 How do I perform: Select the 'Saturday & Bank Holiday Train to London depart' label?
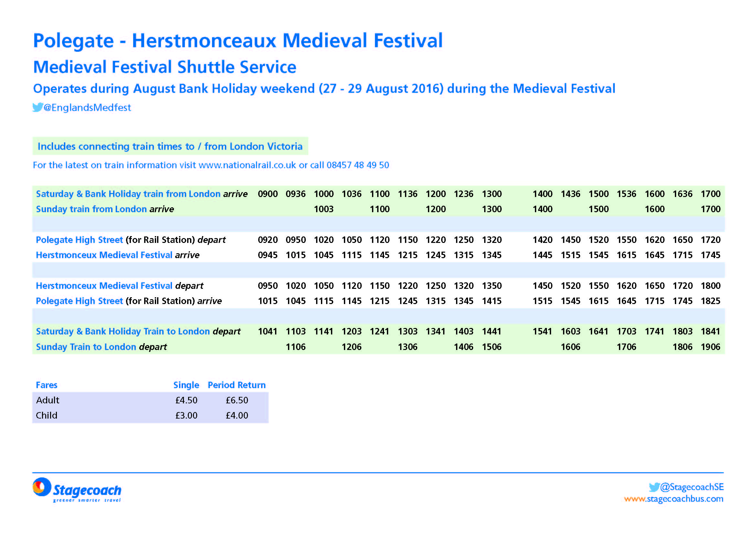tap(138, 332)
